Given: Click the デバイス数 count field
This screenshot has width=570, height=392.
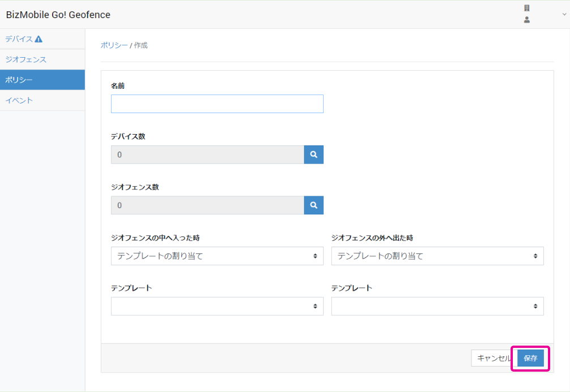Looking at the screenshot, I should [207, 154].
